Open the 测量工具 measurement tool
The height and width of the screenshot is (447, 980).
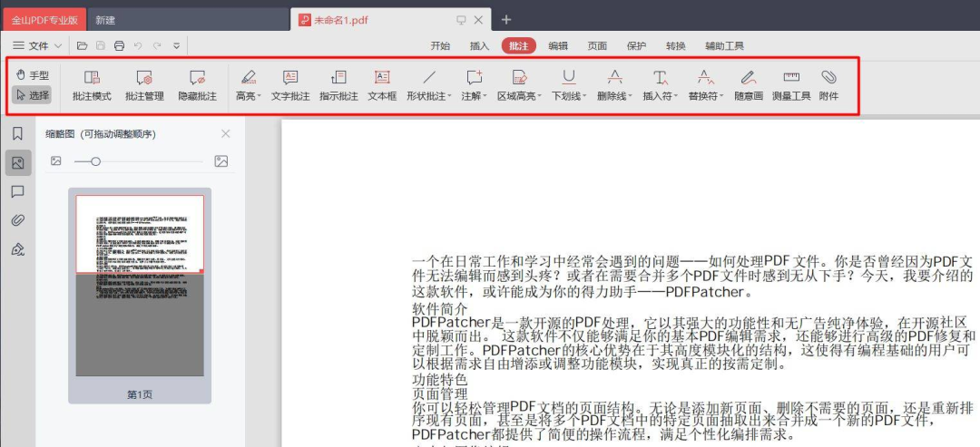[x=791, y=85]
